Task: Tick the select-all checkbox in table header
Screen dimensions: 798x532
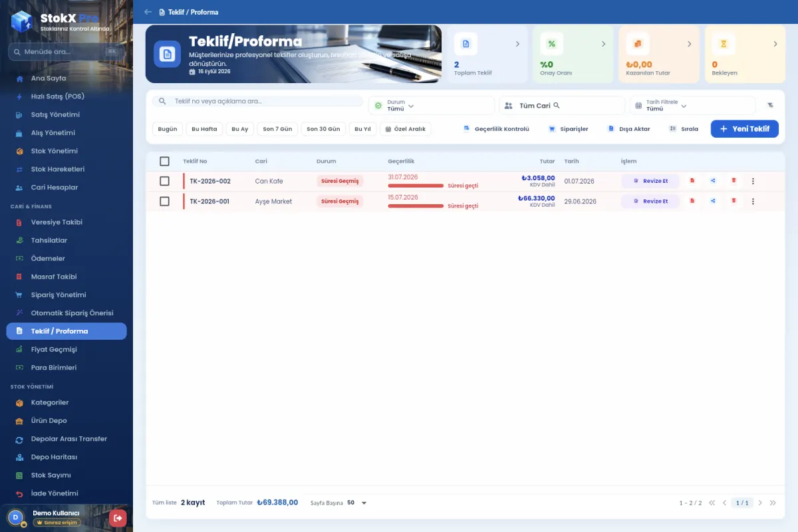Action: coord(164,161)
